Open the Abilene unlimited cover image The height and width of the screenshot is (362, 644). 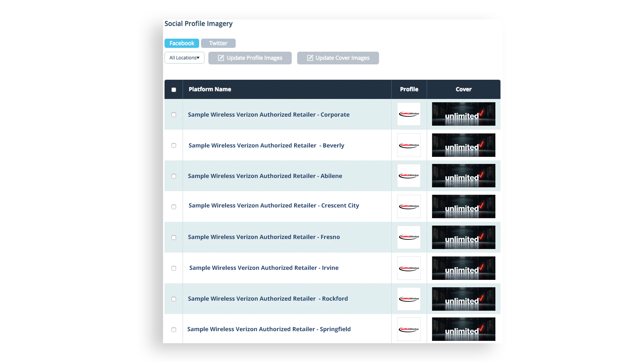tap(464, 176)
